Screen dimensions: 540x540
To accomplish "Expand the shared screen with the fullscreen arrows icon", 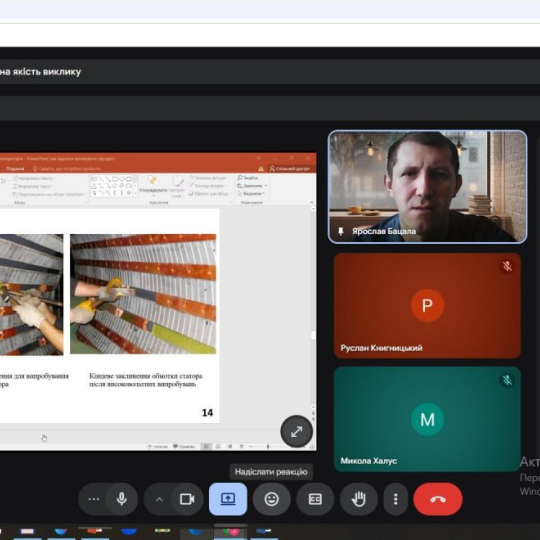I will 296,431.
